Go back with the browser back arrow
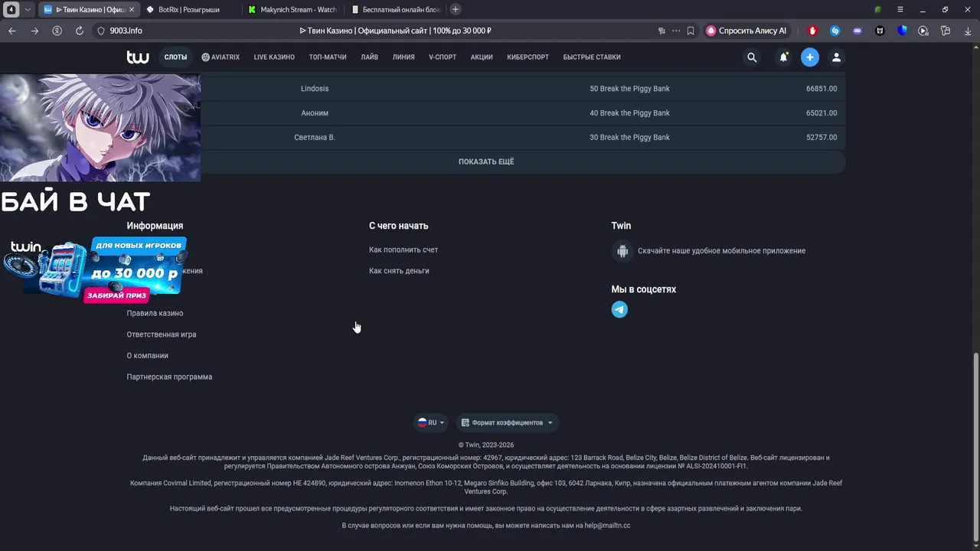980x551 pixels. (x=12, y=31)
